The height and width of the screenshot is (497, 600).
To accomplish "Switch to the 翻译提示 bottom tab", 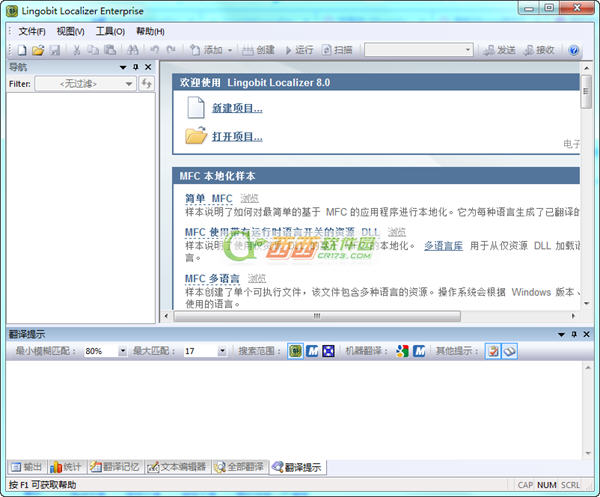I will [298, 467].
